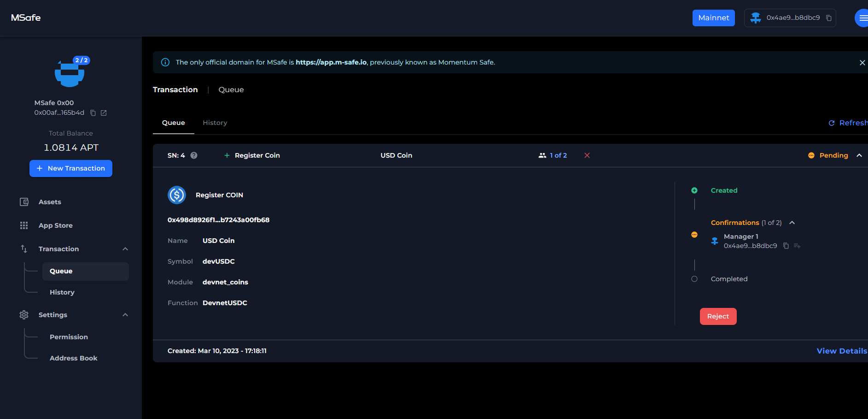Collapse the Settings sidebar section
The image size is (868, 419).
(125, 315)
